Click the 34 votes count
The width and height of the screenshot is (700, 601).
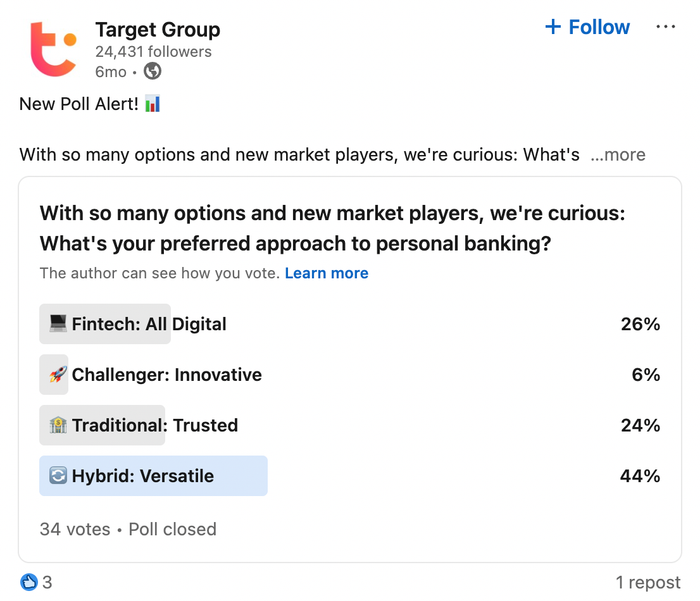(x=74, y=529)
